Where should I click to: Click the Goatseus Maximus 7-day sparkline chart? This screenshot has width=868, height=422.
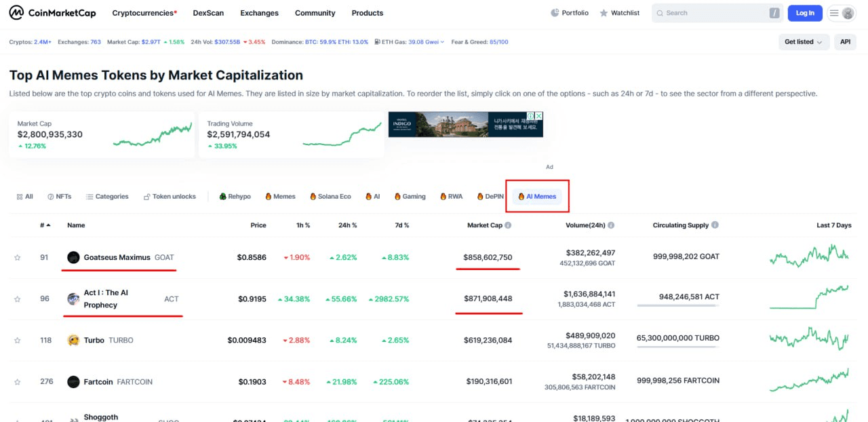coord(809,256)
